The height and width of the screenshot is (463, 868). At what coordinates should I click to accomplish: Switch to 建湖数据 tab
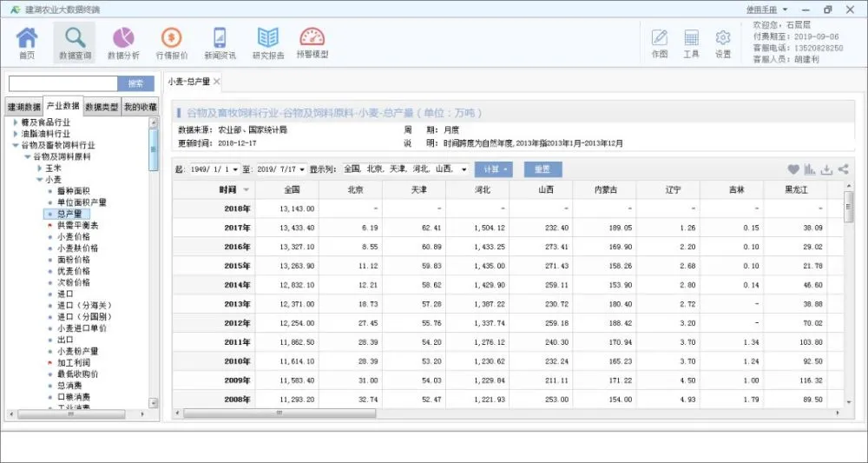tap(24, 107)
